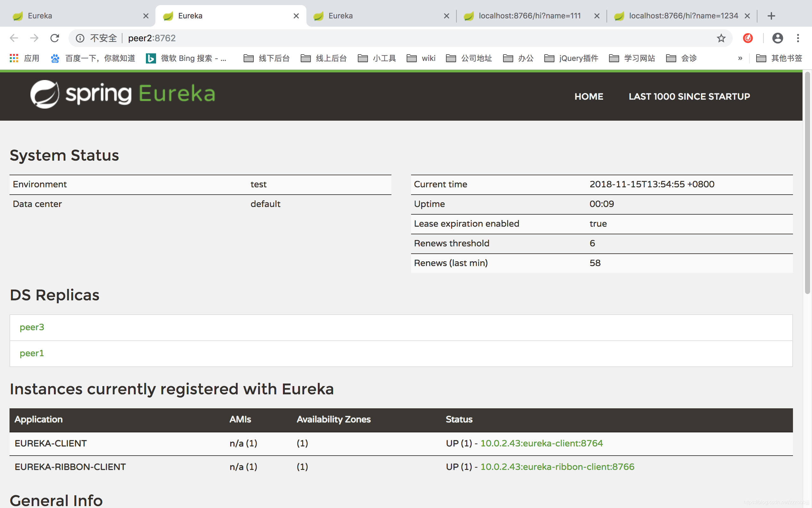
Task: Expand the hidden bookmarks chevron
Action: 740,58
